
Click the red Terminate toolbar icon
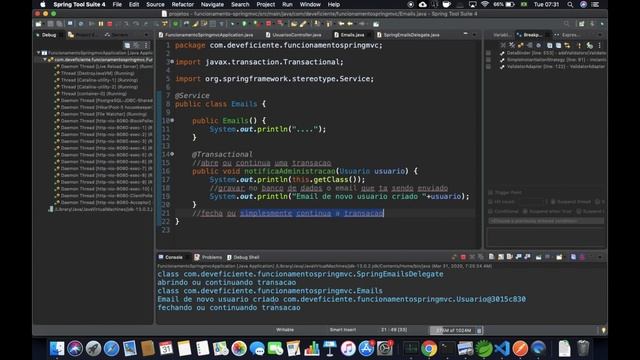(109, 24)
